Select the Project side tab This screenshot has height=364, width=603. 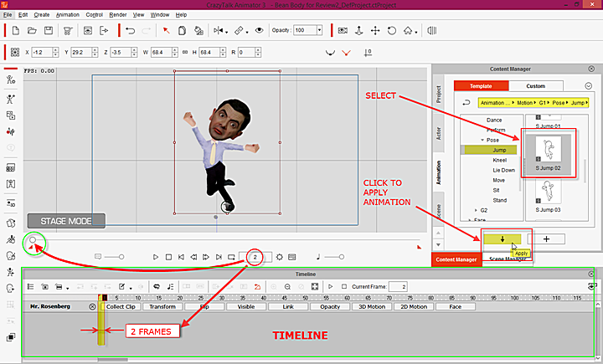click(438, 95)
